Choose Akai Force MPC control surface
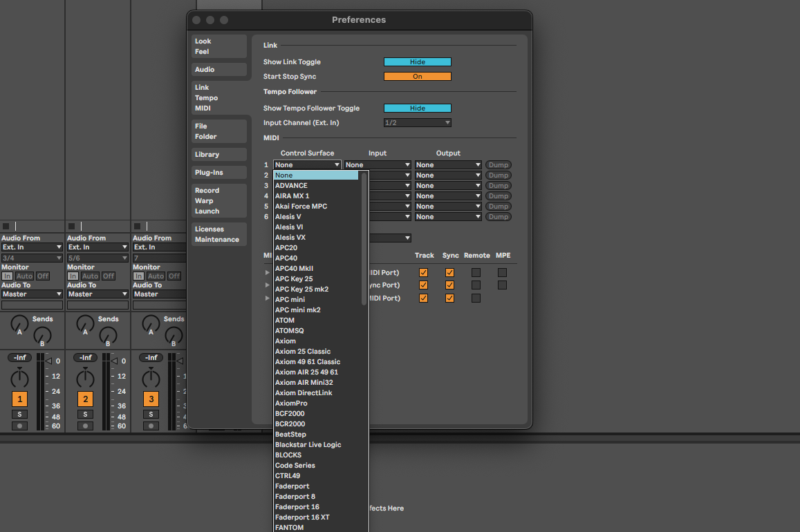The height and width of the screenshot is (532, 800). (x=316, y=207)
